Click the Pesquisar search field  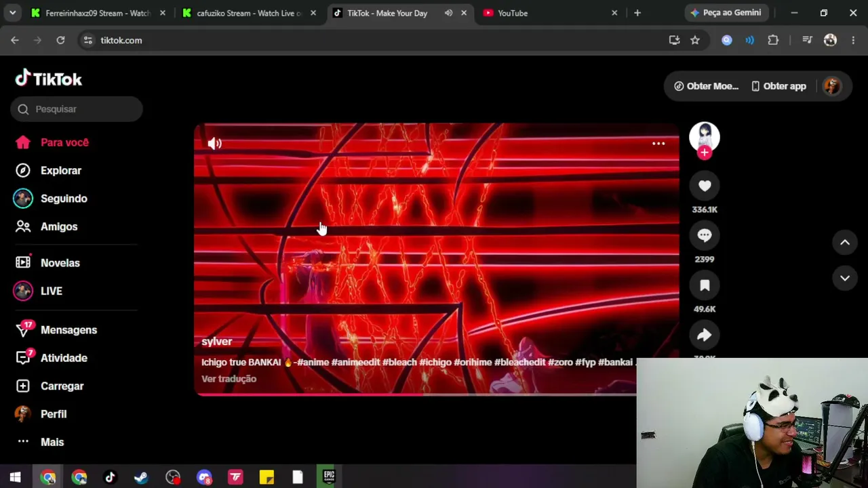coord(77,109)
